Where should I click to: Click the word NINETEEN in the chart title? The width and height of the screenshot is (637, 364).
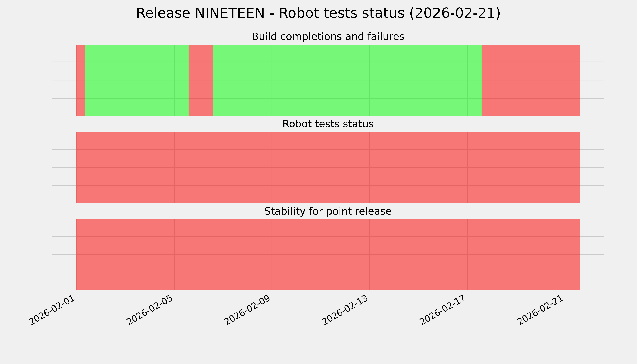[x=229, y=13]
